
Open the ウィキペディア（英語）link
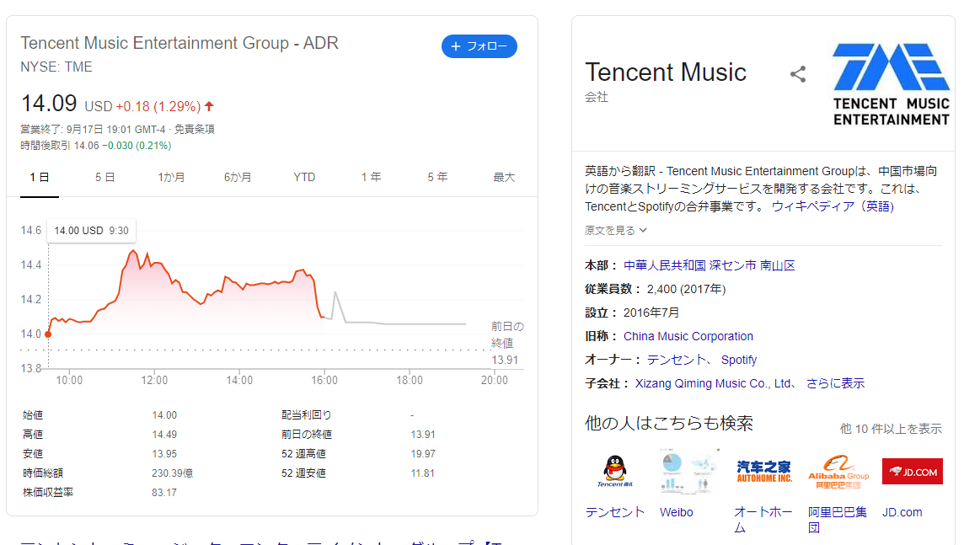pos(833,206)
